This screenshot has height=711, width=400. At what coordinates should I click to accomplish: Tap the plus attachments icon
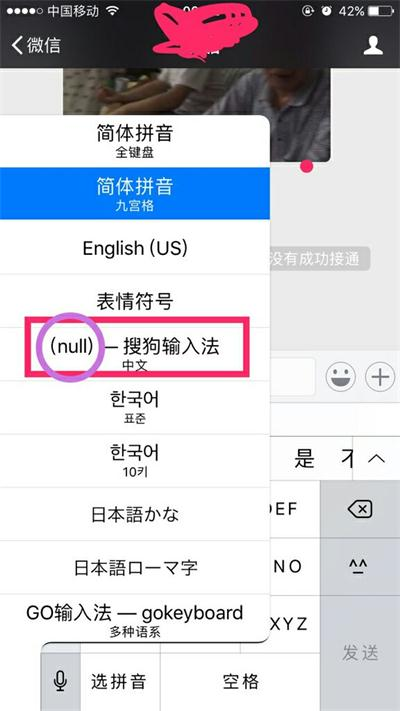click(380, 376)
